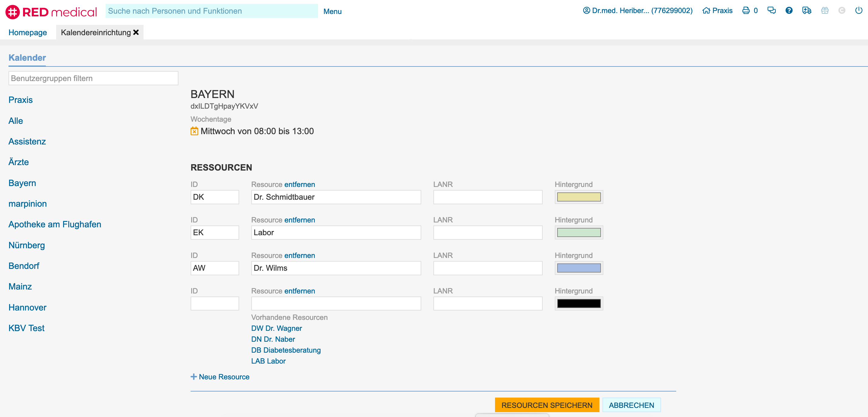
Task: Click the gift box icon
Action: (x=825, y=10)
